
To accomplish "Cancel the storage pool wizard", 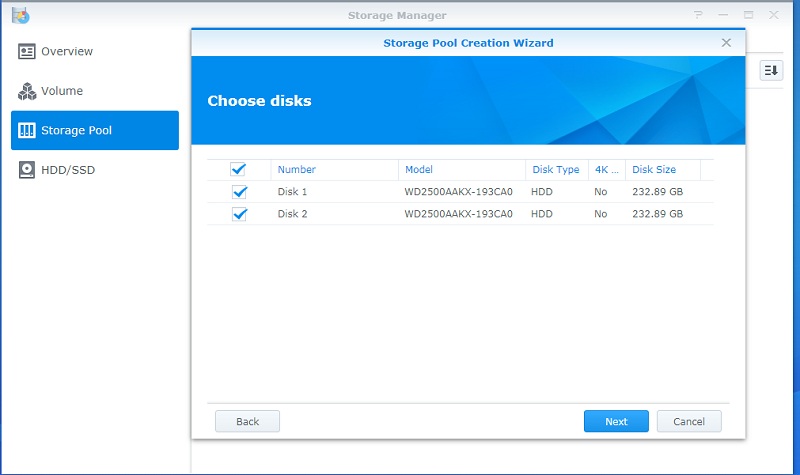I will [x=689, y=421].
